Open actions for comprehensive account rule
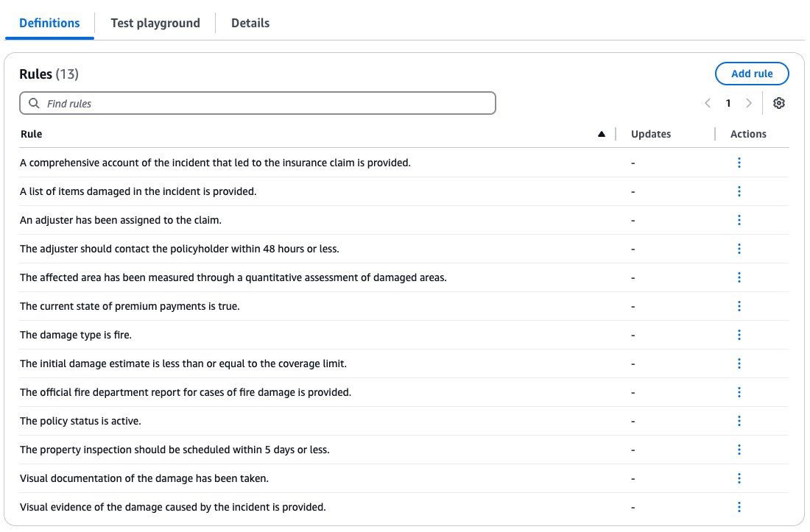Image resolution: width=810 pixels, height=532 pixels. 739,163
